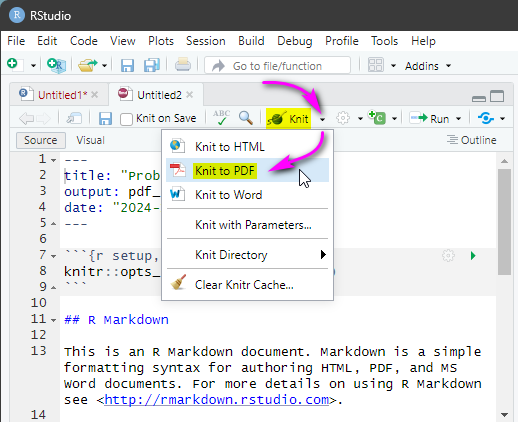Click the New File plus icon
Image resolution: width=518 pixels, height=422 pixels.
click(15, 64)
